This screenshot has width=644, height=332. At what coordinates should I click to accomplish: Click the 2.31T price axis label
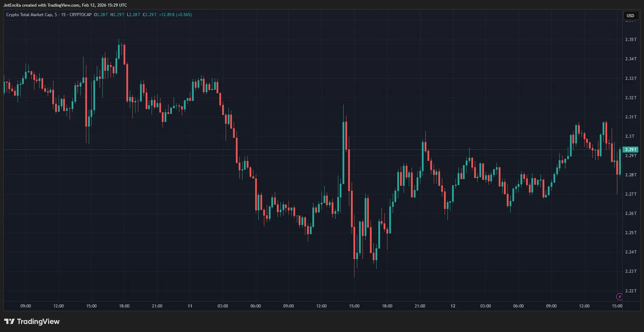(x=631, y=117)
